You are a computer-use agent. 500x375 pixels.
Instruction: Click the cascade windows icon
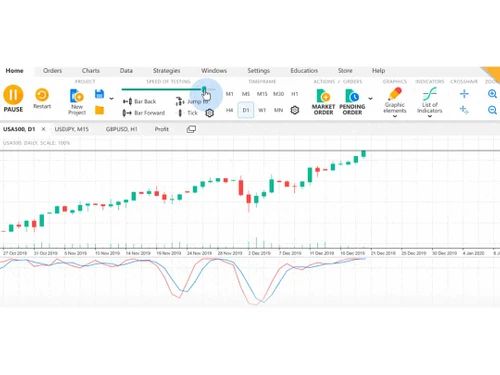191,129
